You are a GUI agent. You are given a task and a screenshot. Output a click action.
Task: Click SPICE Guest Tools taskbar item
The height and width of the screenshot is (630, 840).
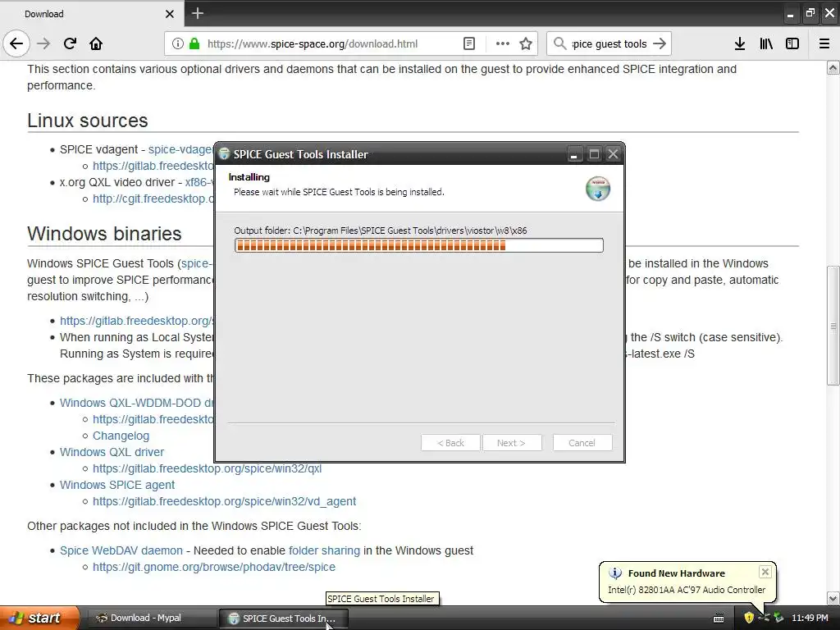(x=283, y=619)
